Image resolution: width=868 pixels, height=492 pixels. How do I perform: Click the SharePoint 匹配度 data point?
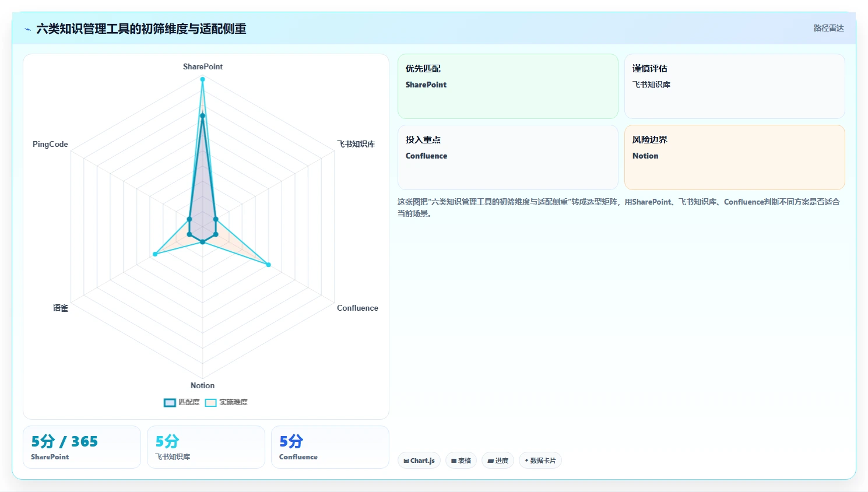203,115
